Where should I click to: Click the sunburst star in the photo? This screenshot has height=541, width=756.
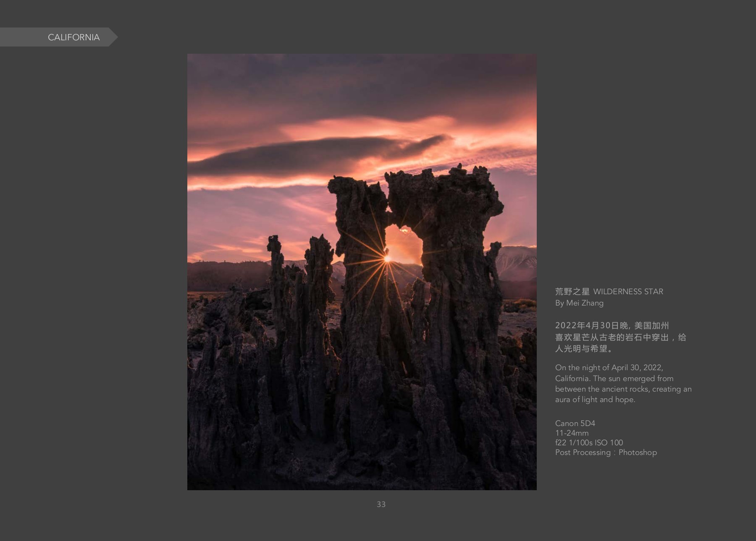pos(387,259)
